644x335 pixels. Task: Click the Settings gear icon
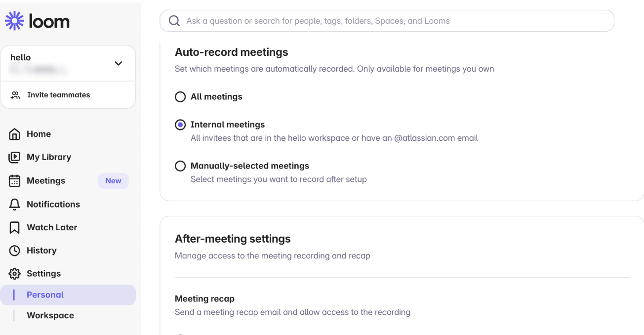coord(15,274)
